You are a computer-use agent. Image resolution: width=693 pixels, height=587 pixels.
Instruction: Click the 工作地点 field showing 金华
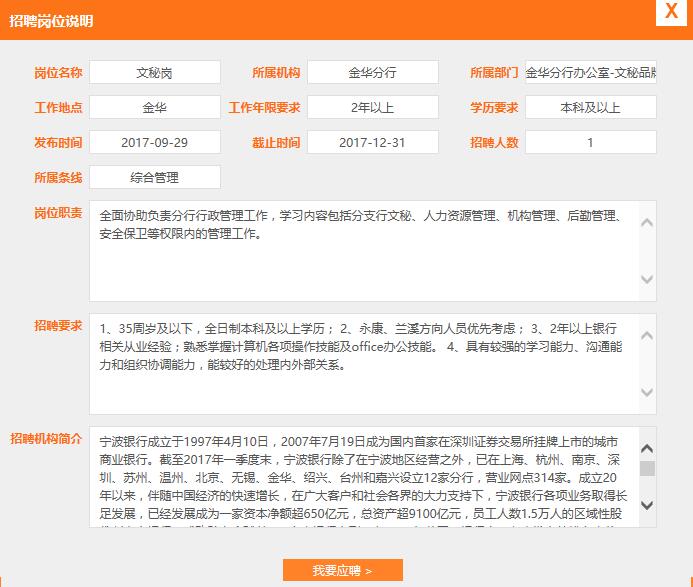click(155, 107)
